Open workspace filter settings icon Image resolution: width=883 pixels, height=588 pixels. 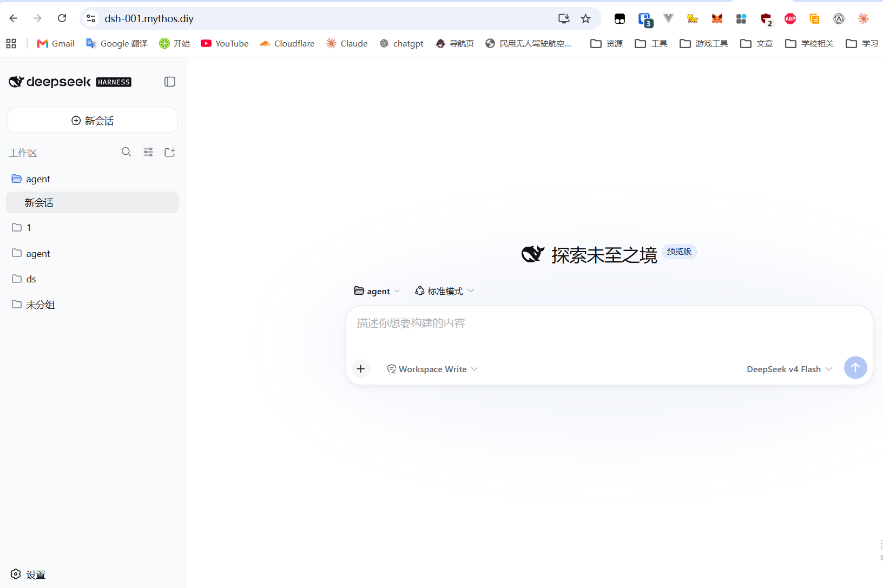pos(148,152)
